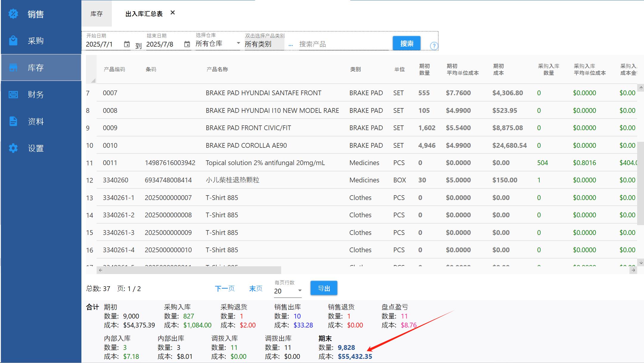Sort by 产品编码 column header

pyautogui.click(x=114, y=69)
